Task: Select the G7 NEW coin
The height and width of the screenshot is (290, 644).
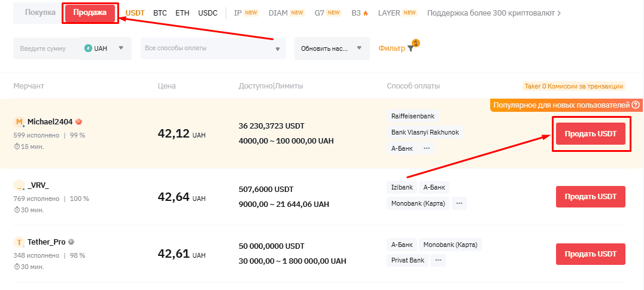Action: [327, 13]
